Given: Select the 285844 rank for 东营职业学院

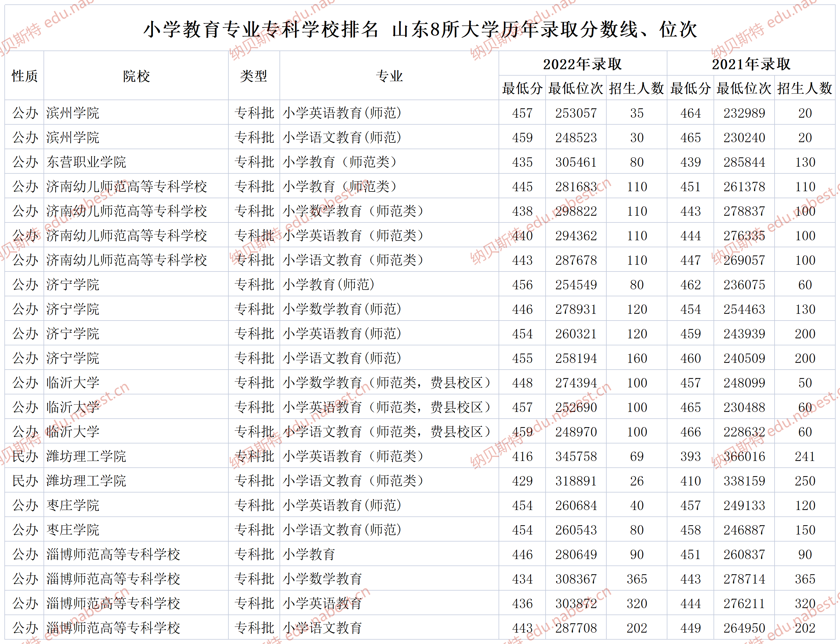Looking at the screenshot, I should (744, 162).
